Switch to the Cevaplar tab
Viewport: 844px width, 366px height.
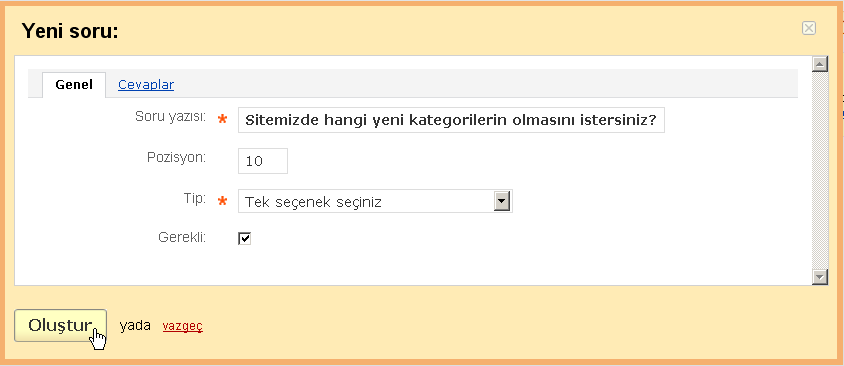coord(146,85)
